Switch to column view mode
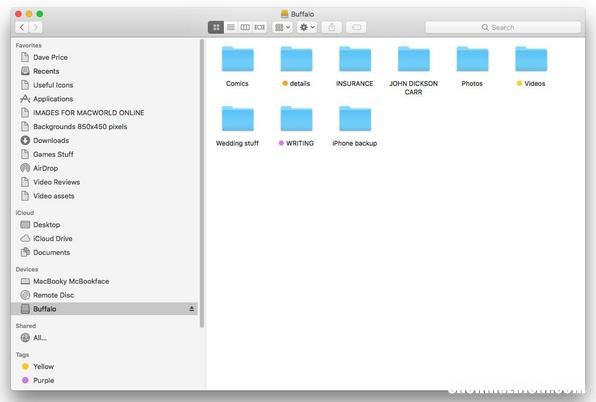The width and height of the screenshot is (596, 402). (x=245, y=27)
